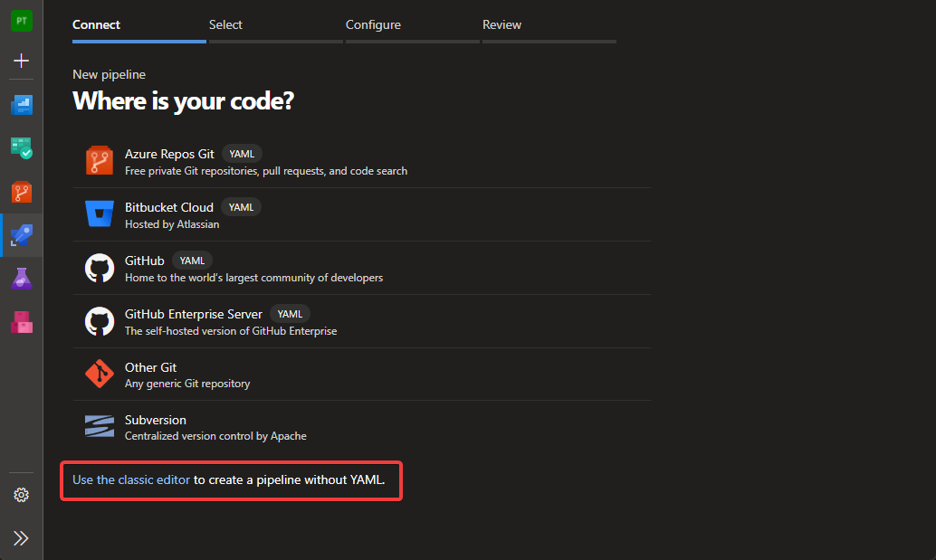Viewport: 936px width, 560px height.
Task: Click 'Centralized version control by Apache' text
Action: coord(215,436)
